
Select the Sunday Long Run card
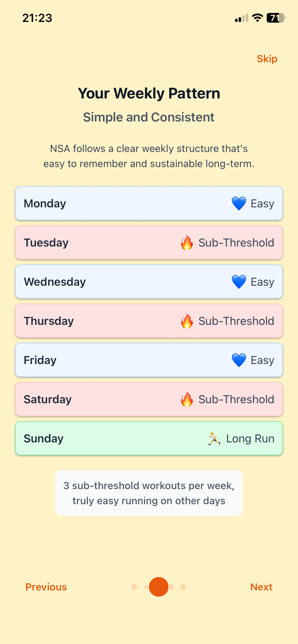[x=149, y=438]
